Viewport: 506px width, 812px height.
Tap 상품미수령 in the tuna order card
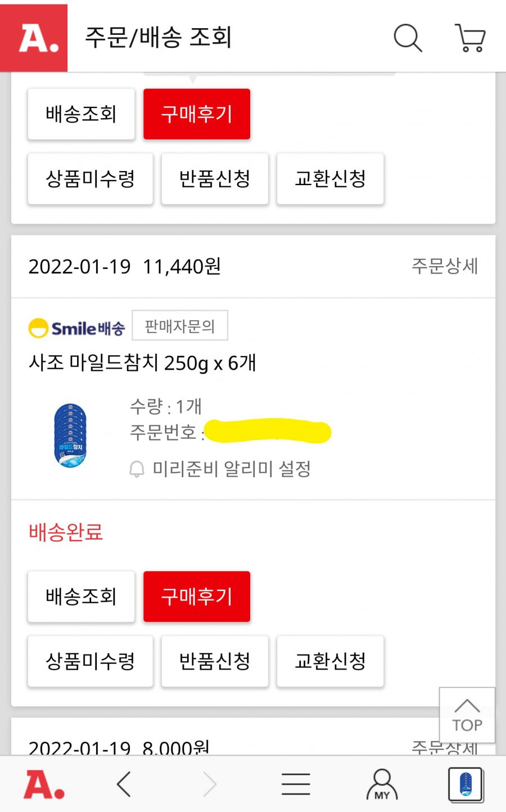point(91,661)
